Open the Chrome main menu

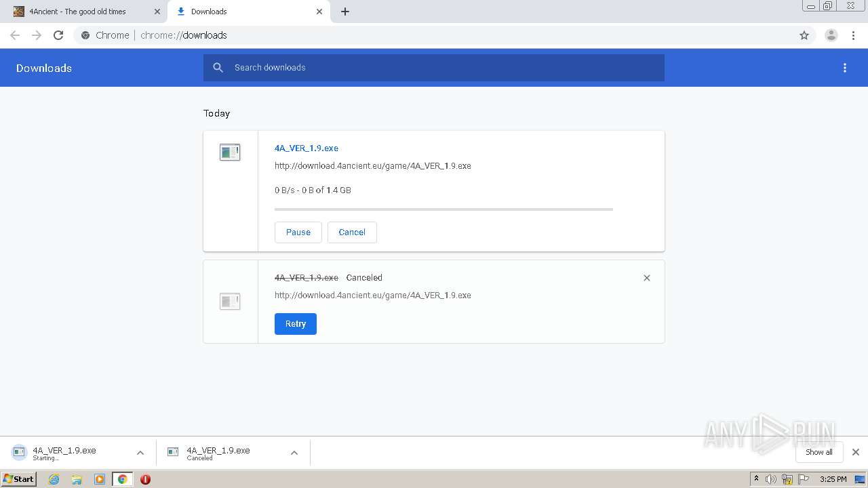tap(854, 35)
